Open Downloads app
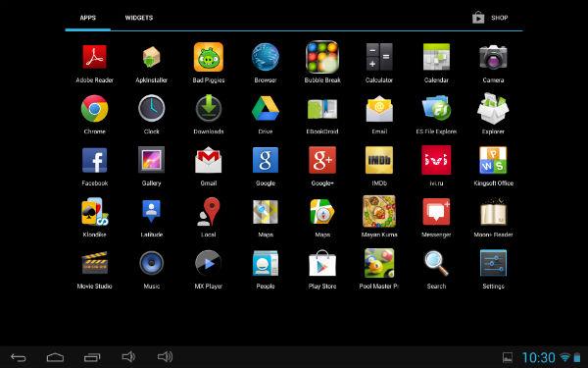Image resolution: width=588 pixels, height=368 pixels. [209, 109]
